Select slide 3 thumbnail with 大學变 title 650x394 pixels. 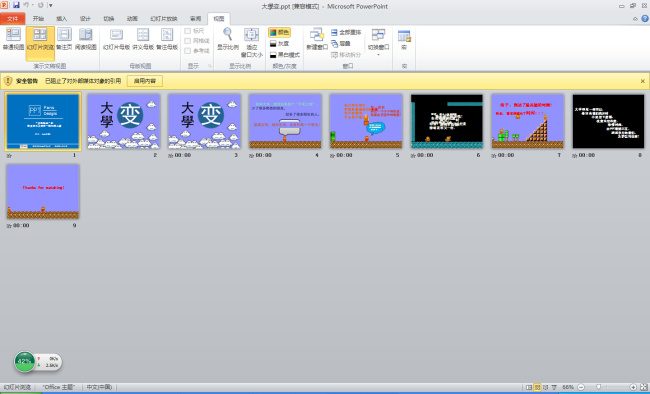[204, 121]
